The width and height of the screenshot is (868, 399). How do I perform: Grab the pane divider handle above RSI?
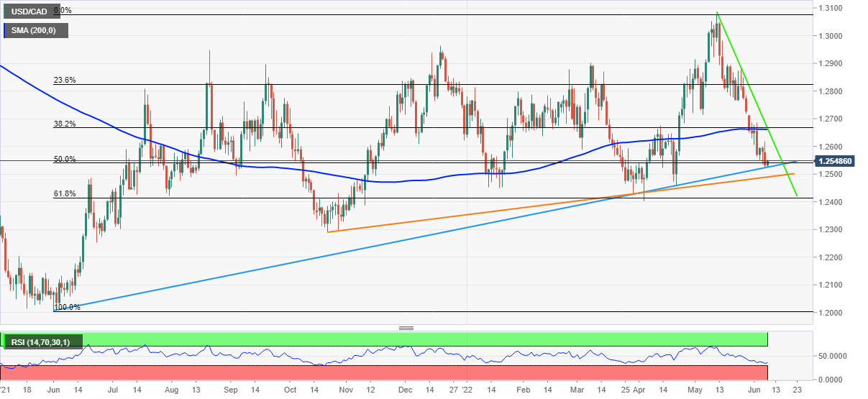[406, 328]
